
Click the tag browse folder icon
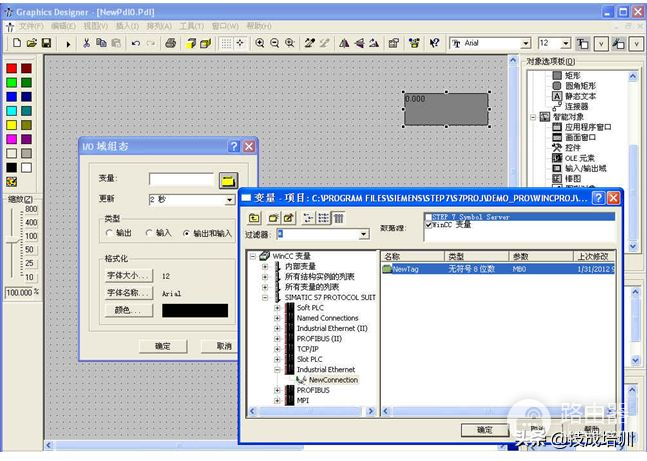coord(228,180)
